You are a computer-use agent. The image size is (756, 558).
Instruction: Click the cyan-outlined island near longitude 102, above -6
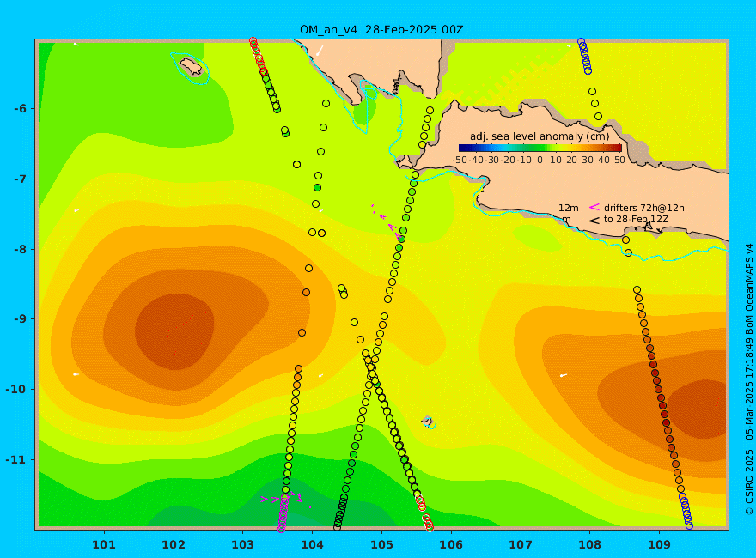click(191, 68)
